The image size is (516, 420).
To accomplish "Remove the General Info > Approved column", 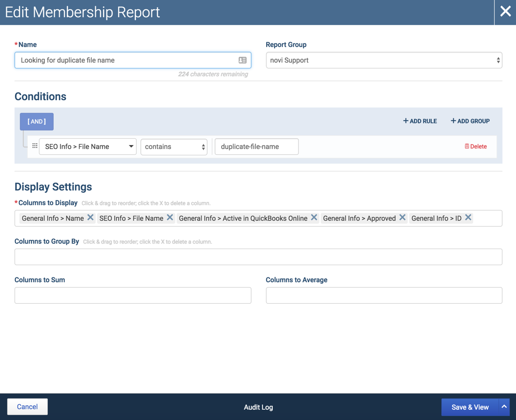I will (402, 218).
